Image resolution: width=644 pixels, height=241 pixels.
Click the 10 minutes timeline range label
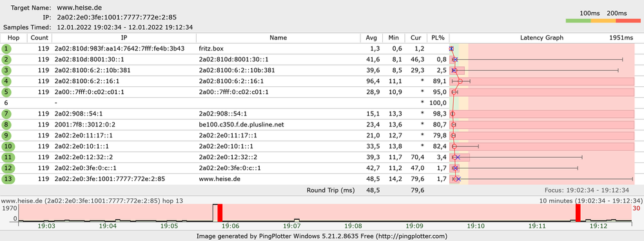click(x=590, y=201)
